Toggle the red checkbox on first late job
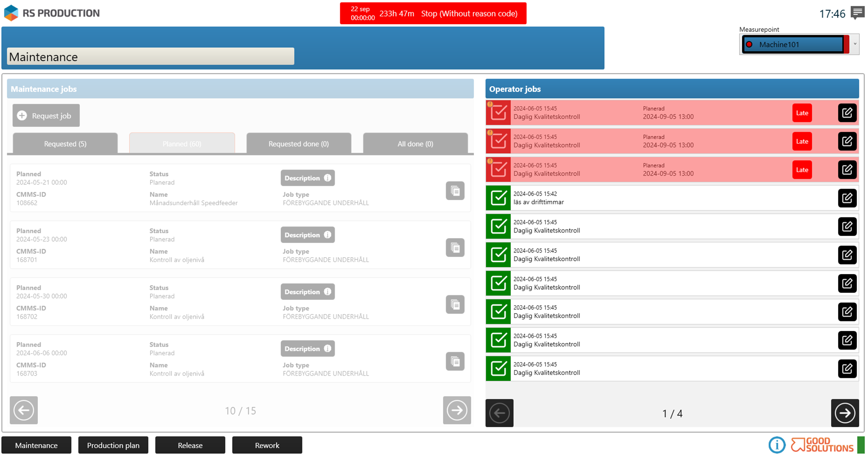This screenshot has width=868, height=455. pos(498,113)
